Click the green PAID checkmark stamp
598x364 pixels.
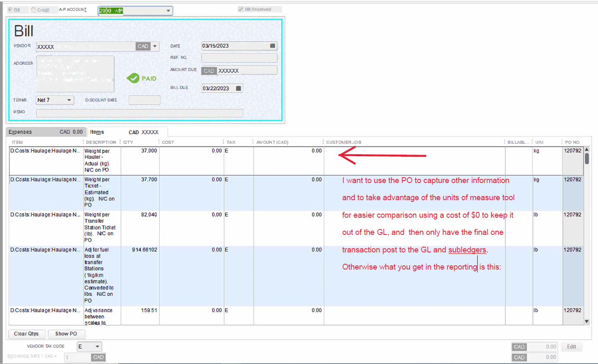133,78
